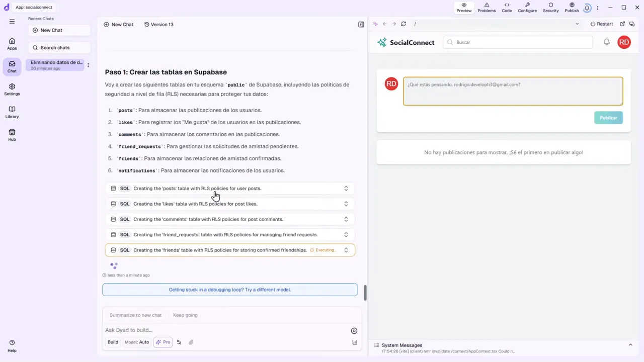
Task: Toggle Pro mode in the chat composer
Action: coord(163,342)
